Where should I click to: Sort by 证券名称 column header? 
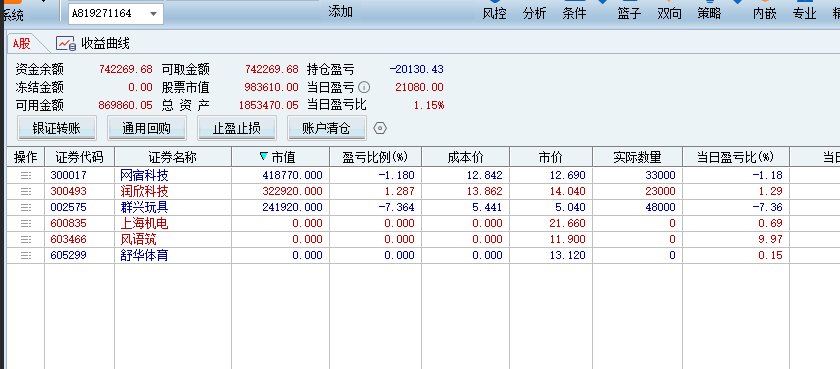[x=172, y=157]
